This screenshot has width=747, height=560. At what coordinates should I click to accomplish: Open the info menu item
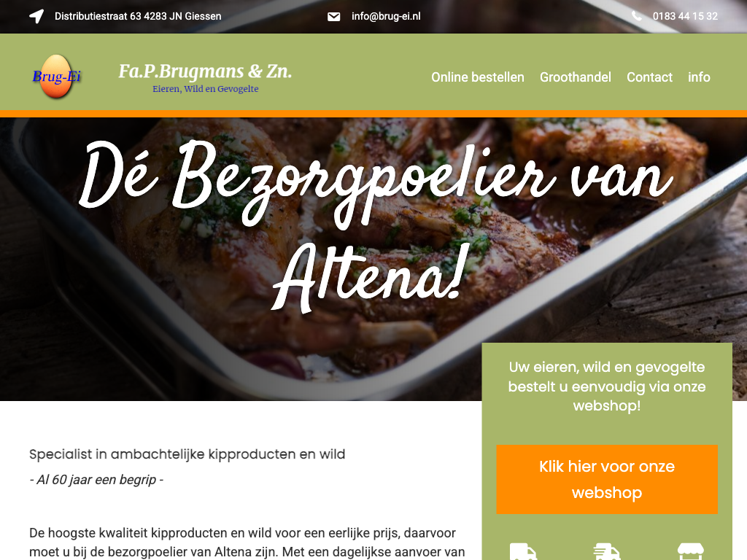(x=699, y=77)
